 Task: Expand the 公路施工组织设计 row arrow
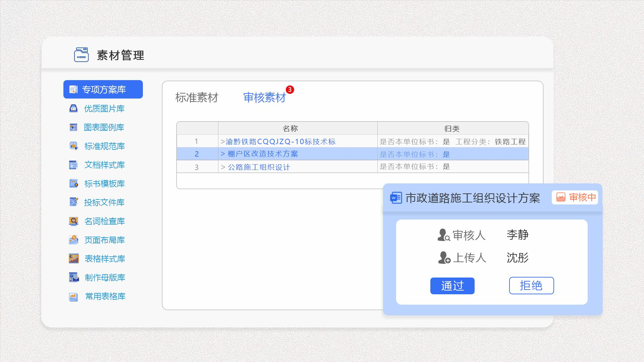223,167
